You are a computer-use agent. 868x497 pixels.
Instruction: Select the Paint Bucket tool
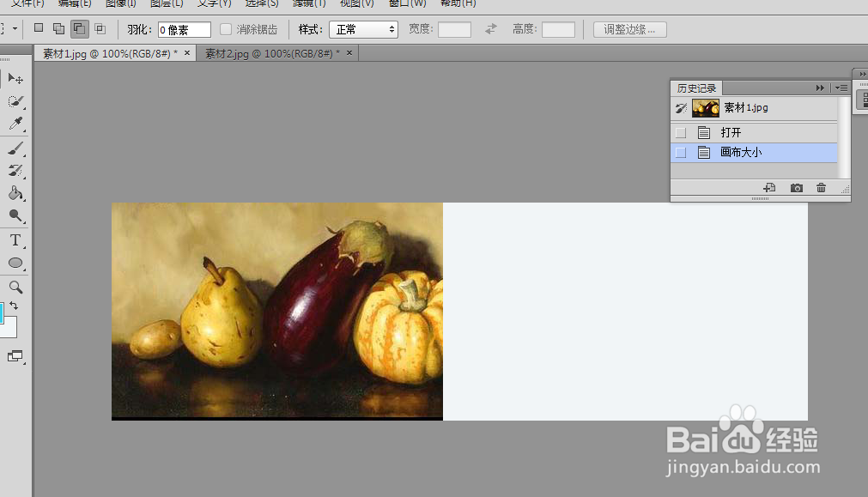(x=15, y=193)
